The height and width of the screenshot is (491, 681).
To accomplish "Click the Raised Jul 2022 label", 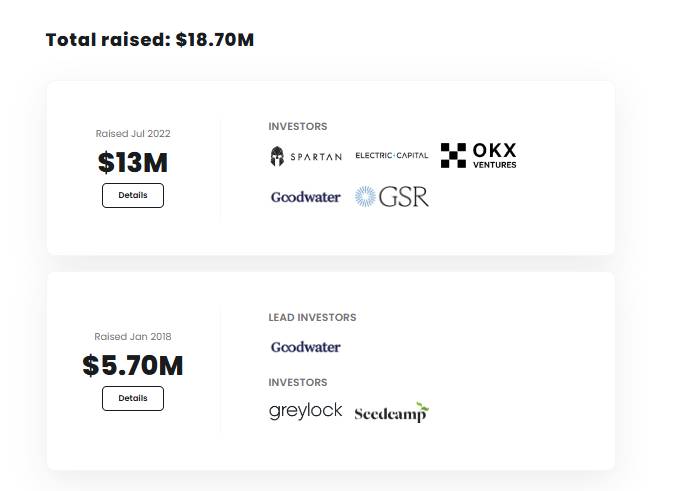I will [x=133, y=134].
